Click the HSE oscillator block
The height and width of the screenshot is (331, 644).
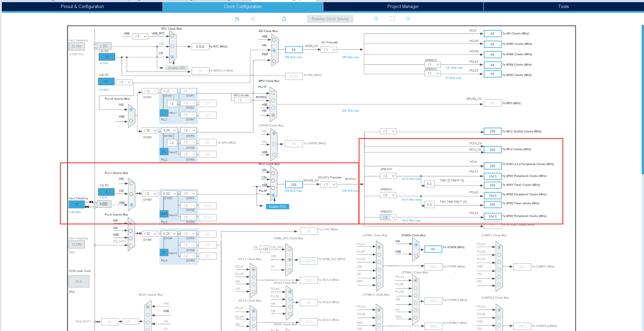(104, 204)
